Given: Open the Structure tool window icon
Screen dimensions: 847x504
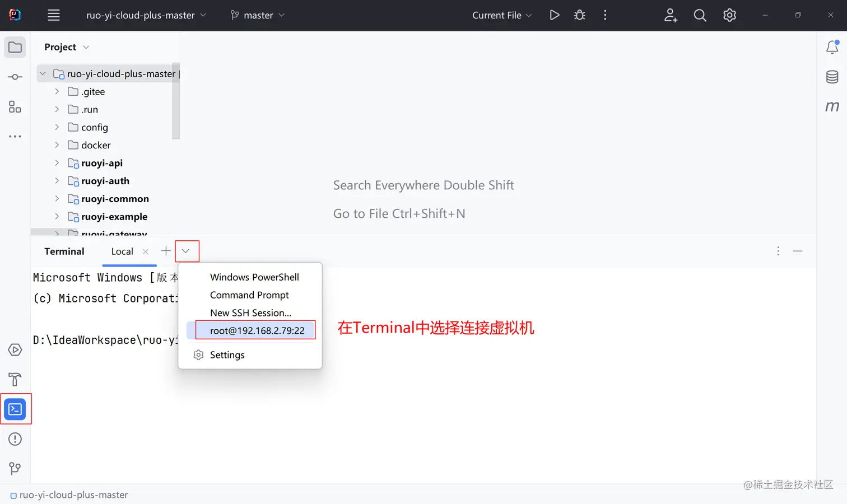Looking at the screenshot, I should 15,106.
